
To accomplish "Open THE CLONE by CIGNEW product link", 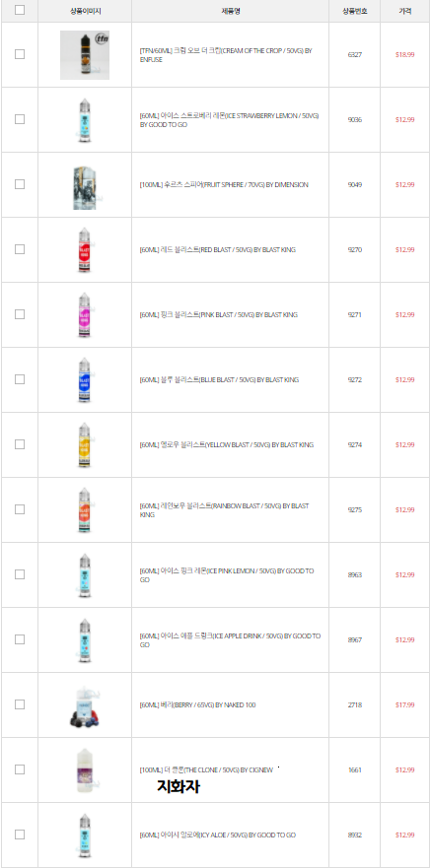I will tap(206, 770).
